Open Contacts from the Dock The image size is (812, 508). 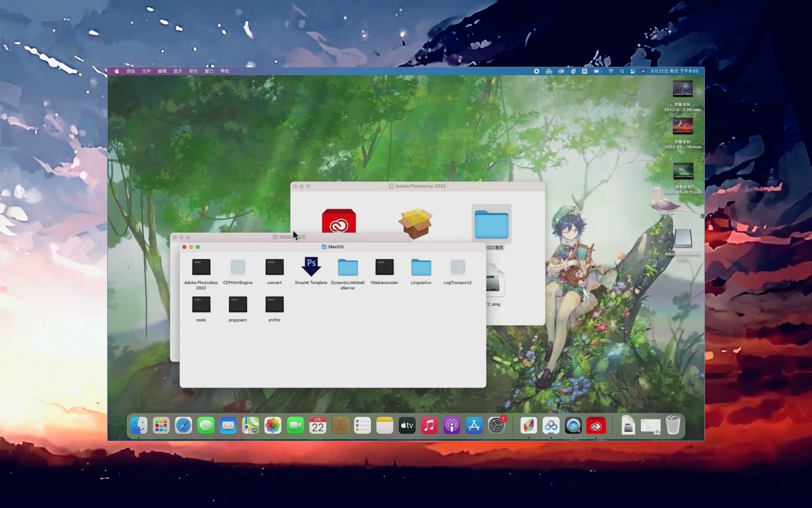coord(340,426)
